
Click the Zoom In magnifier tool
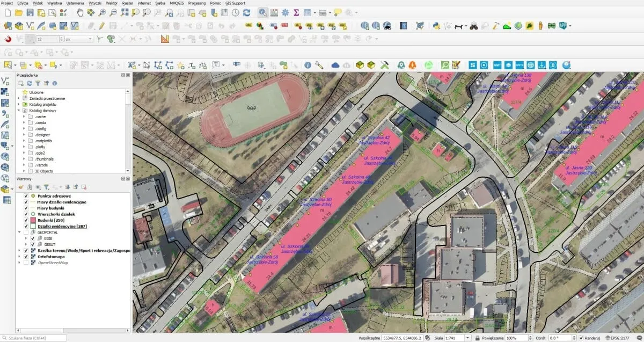(x=102, y=12)
